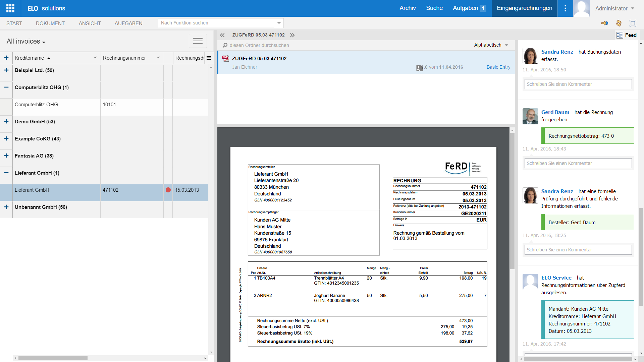Expand the Example CoKG (43) group
The image size is (644, 362).
[6, 139]
